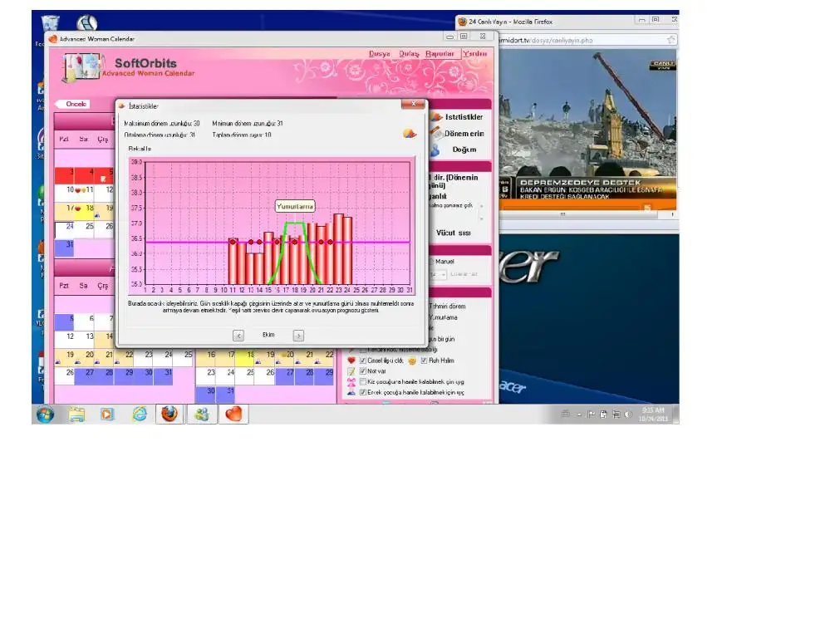Show the desktop via taskbar end button
The width and height of the screenshot is (840, 638).
(676, 414)
